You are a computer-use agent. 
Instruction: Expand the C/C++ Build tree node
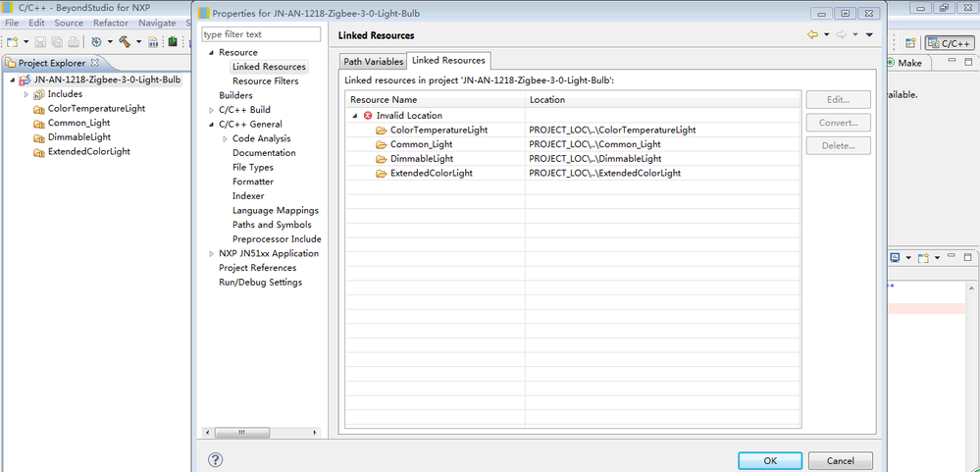click(211, 110)
